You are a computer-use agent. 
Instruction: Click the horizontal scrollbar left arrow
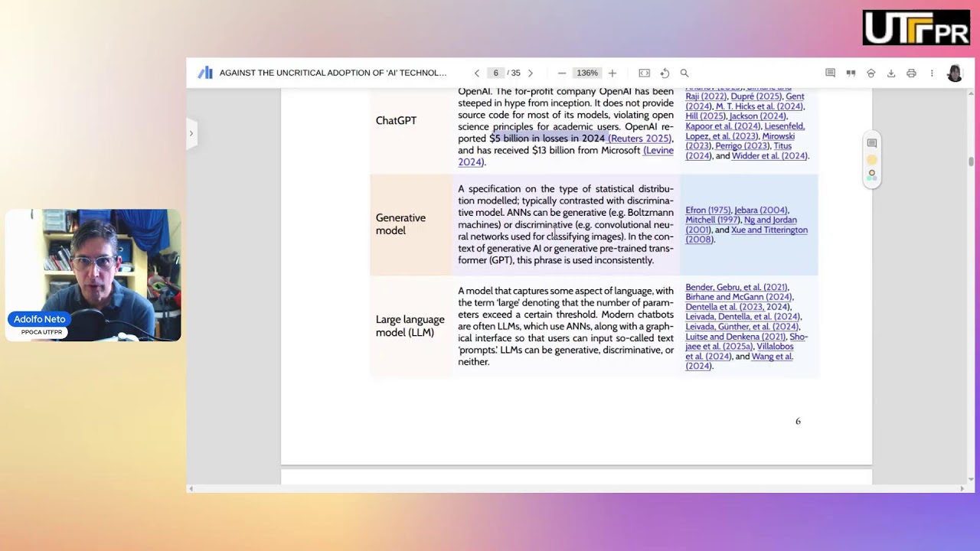(191, 488)
